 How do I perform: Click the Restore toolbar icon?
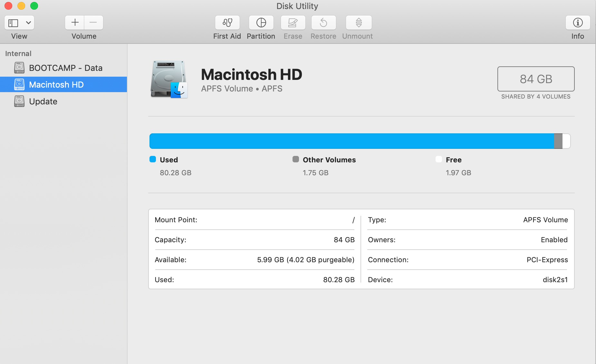[x=323, y=23]
